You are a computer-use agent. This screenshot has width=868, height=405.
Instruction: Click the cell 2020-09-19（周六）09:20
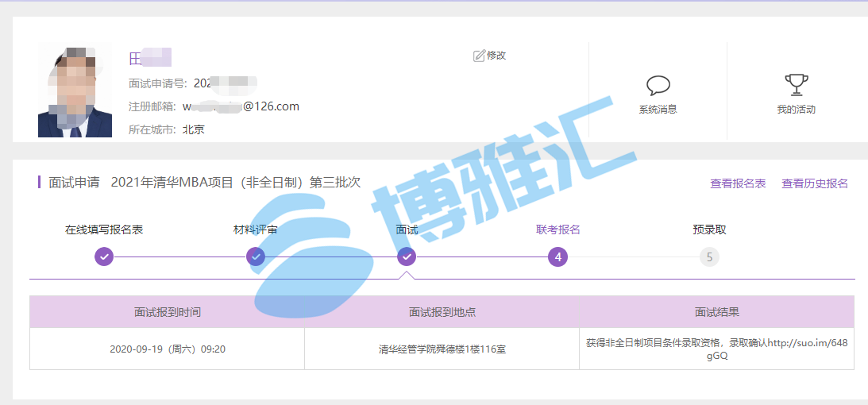point(168,349)
